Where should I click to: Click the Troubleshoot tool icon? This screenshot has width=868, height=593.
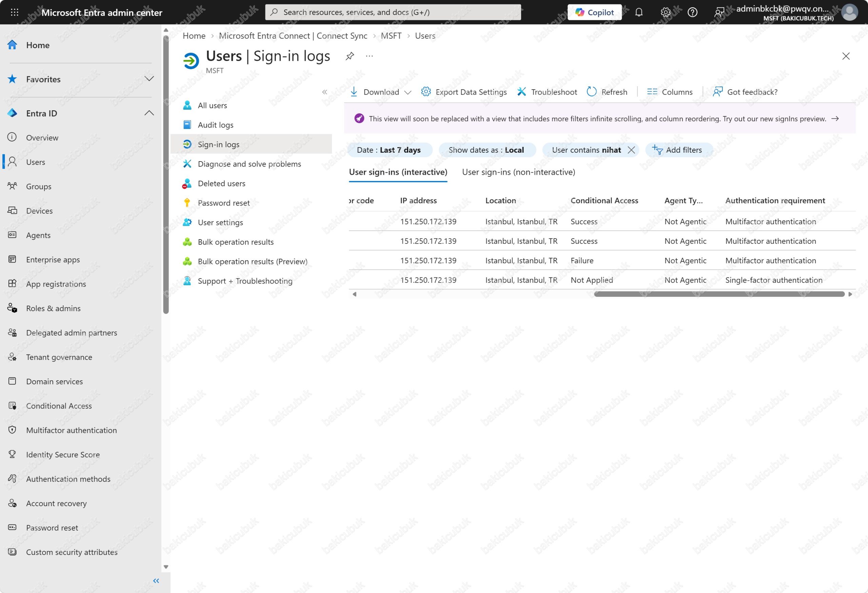coord(522,92)
